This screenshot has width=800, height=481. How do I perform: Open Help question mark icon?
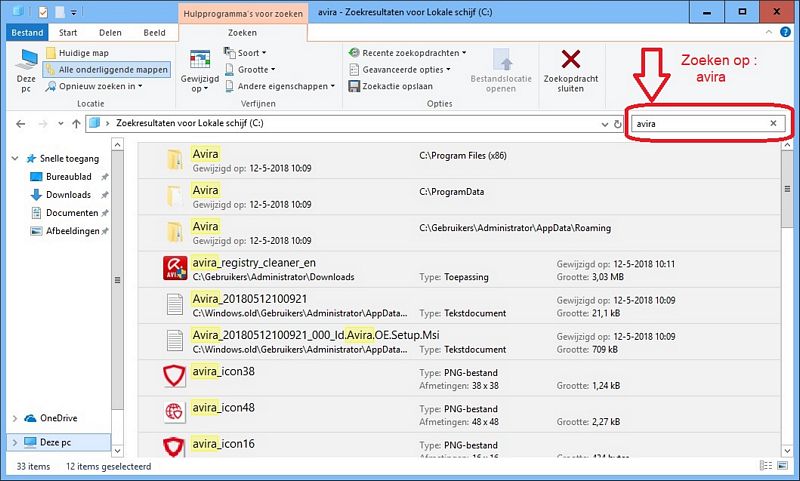pos(786,32)
